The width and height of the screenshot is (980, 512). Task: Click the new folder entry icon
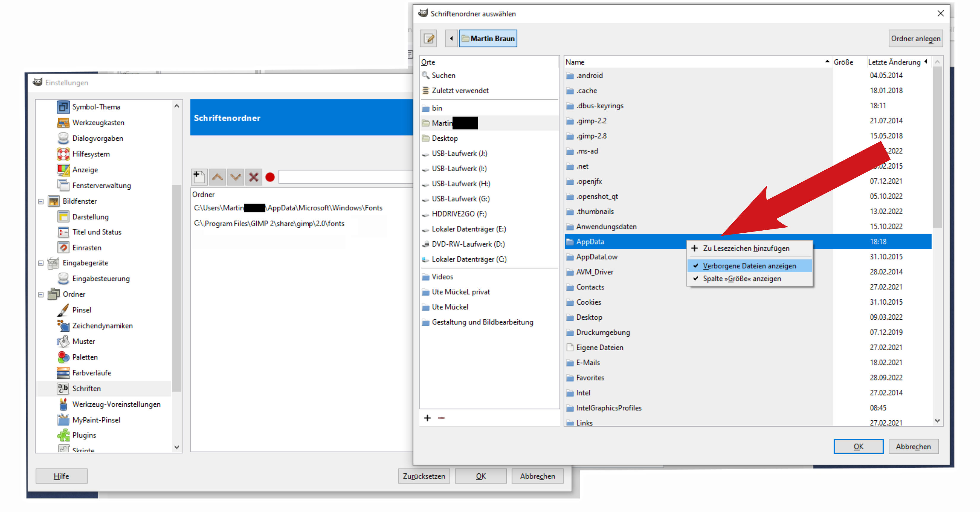[199, 177]
